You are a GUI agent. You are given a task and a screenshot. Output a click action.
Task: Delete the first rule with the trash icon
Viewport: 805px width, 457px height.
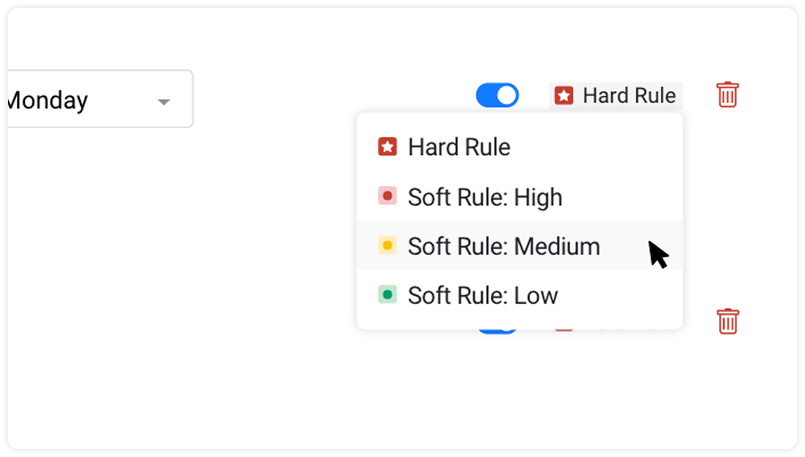click(x=727, y=94)
